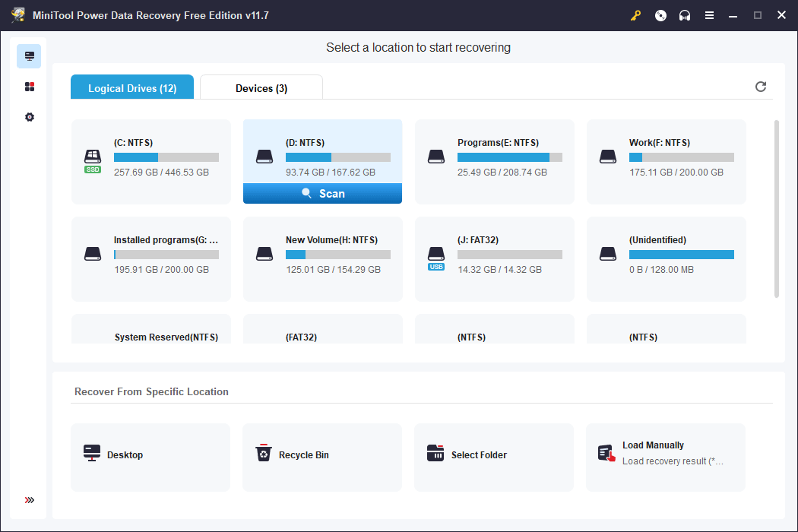Click the drive list vertical scrollbar

point(776,208)
